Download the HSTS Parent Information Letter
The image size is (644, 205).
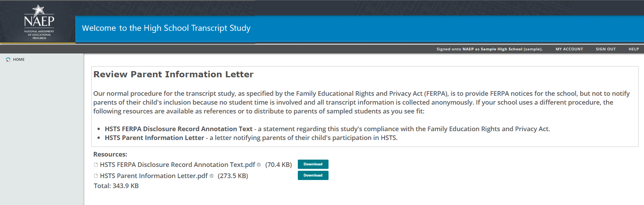coord(313,175)
